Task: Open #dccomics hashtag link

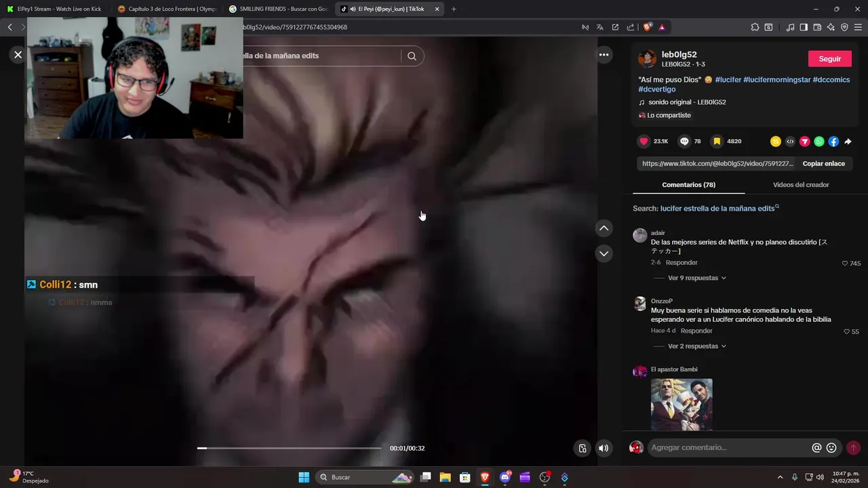Action: [831, 80]
